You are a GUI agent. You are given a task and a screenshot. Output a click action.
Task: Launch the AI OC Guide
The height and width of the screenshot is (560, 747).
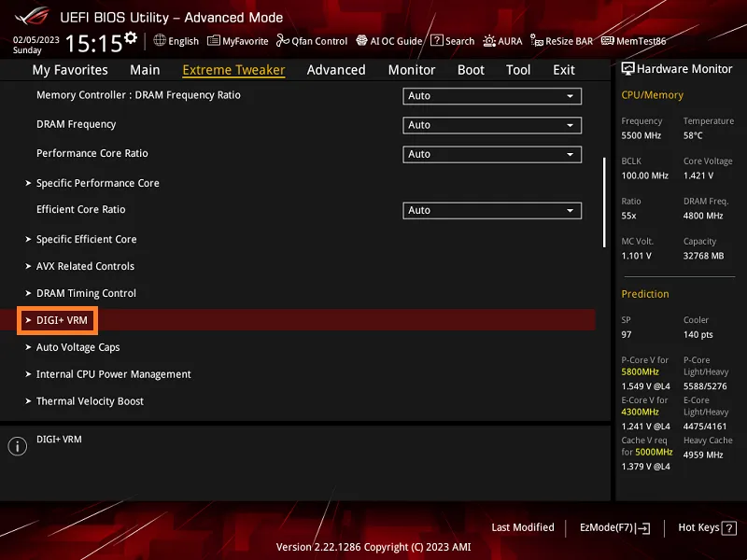click(x=389, y=40)
